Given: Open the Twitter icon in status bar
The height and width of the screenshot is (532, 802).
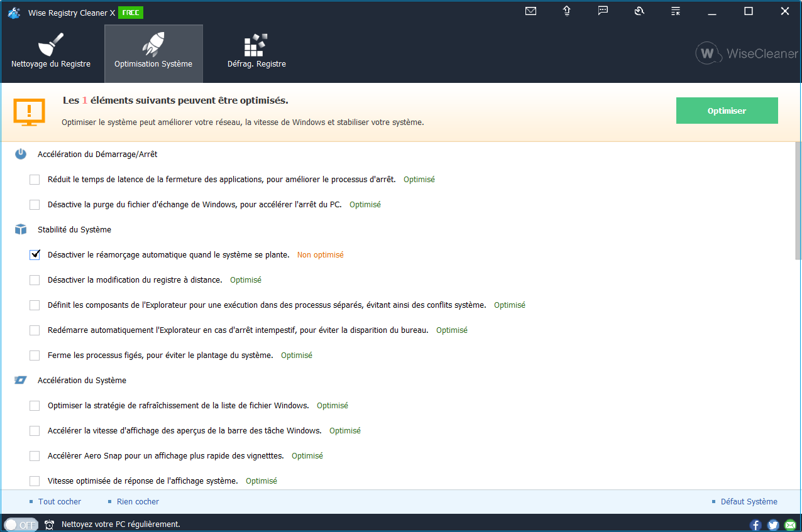Looking at the screenshot, I should tap(773, 524).
